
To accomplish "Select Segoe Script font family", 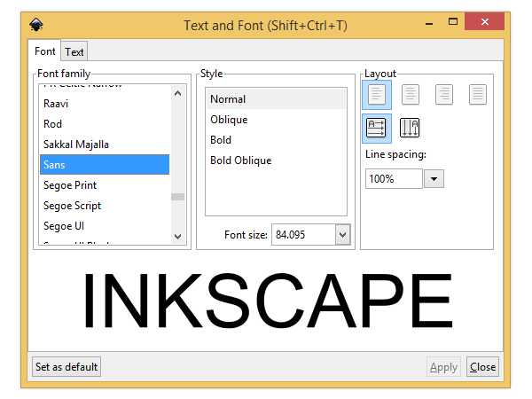I will coord(105,206).
